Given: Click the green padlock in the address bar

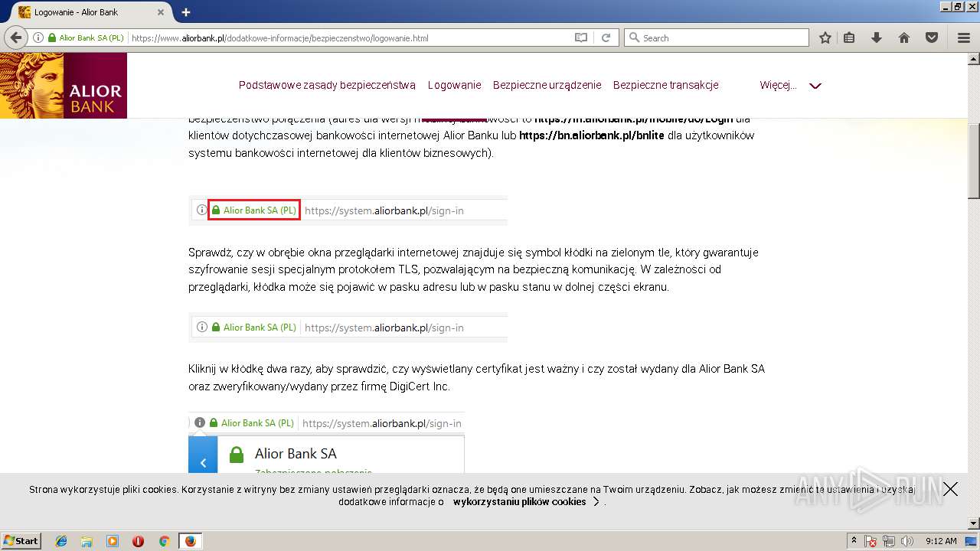Looking at the screenshot, I should click(x=52, y=37).
